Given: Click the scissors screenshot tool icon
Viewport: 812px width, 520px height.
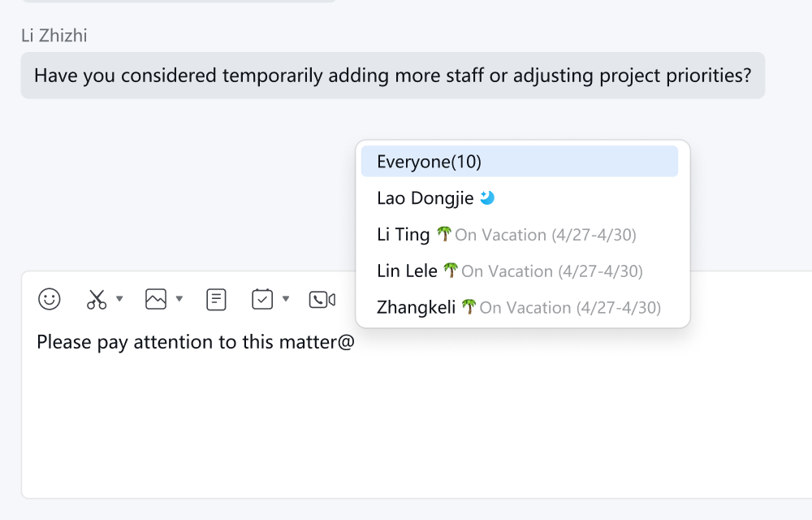Looking at the screenshot, I should 97,299.
